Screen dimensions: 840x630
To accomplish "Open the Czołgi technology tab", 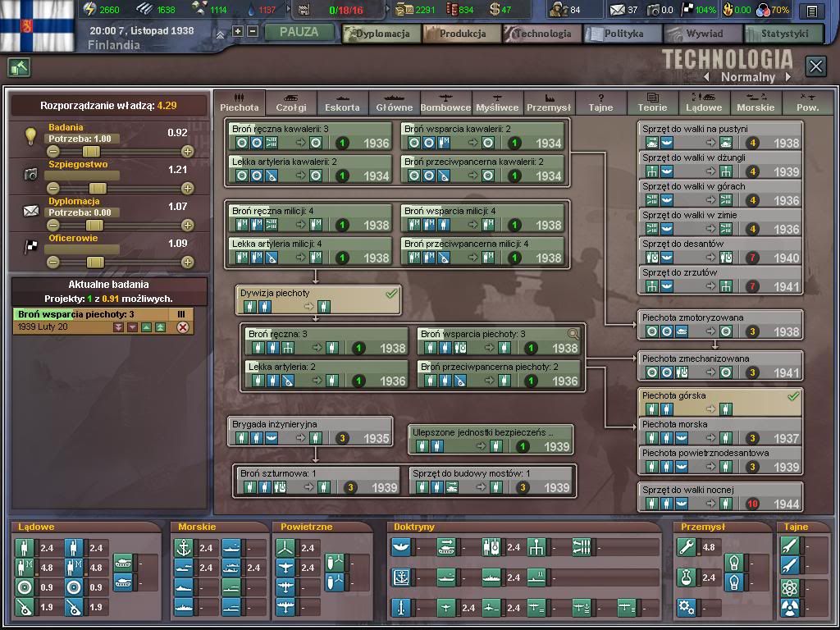I will 291,103.
